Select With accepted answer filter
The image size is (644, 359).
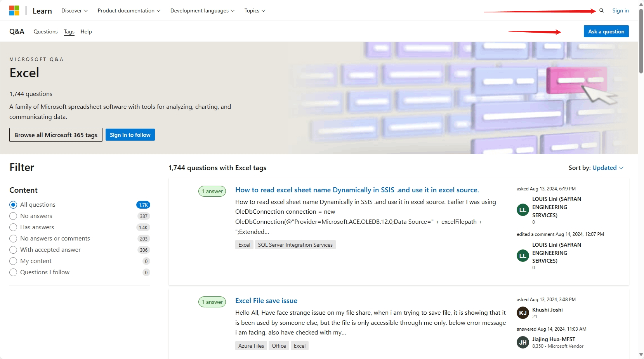(13, 250)
